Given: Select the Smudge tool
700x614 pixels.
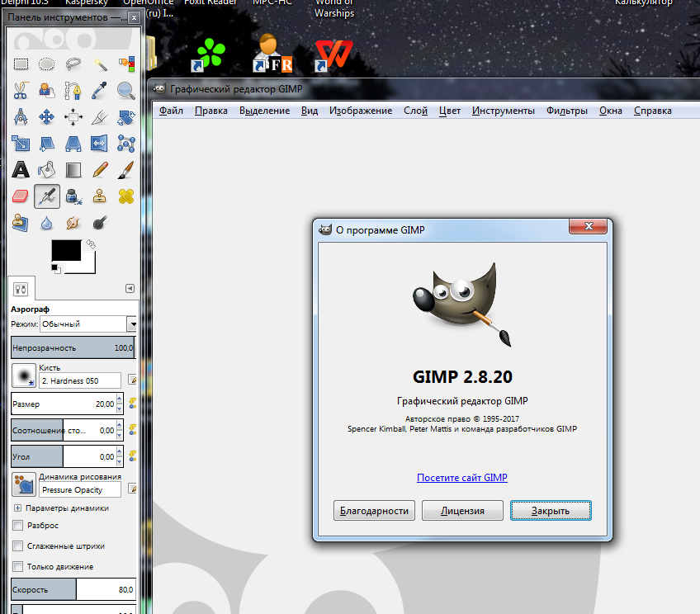Looking at the screenshot, I should (73, 223).
